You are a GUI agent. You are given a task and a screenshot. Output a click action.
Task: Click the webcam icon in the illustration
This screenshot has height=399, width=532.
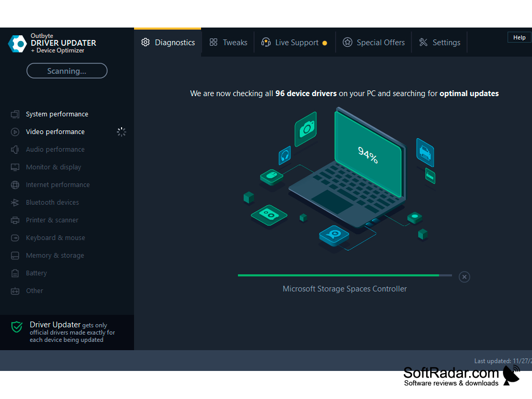[x=334, y=235]
